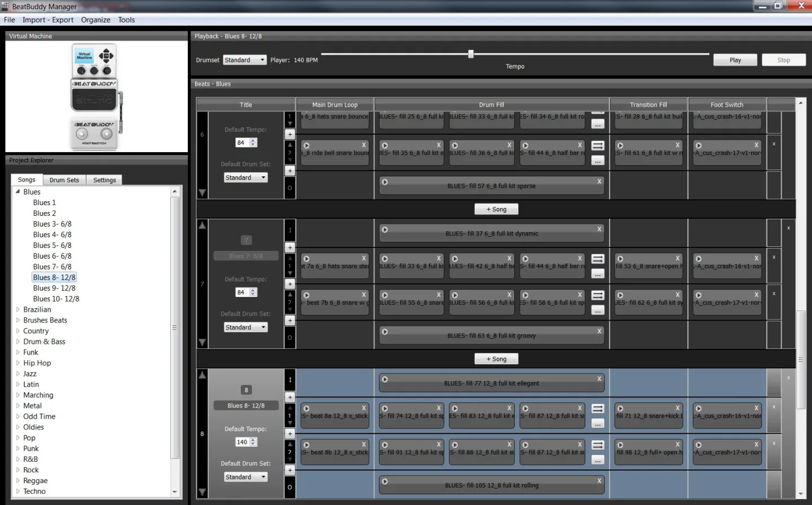812x505 pixels.
Task: Expand the Jazz folder
Action: point(18,374)
